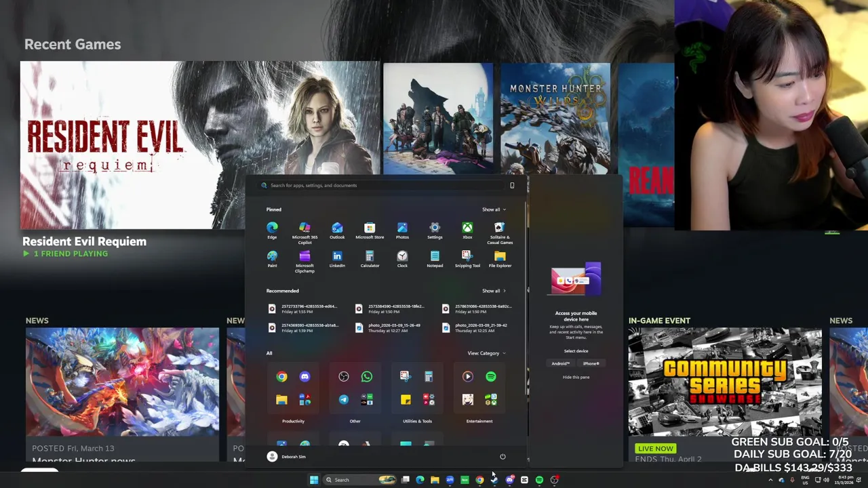Open recommended file 2578631086-42853538-6a92c
This screenshot has width=868, height=488.
(x=476, y=308)
